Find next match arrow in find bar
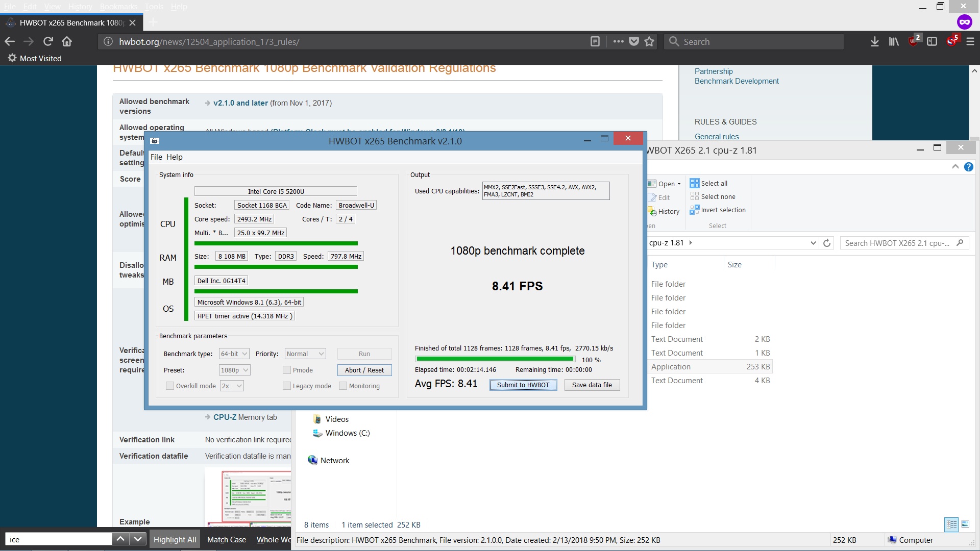 coord(137,539)
